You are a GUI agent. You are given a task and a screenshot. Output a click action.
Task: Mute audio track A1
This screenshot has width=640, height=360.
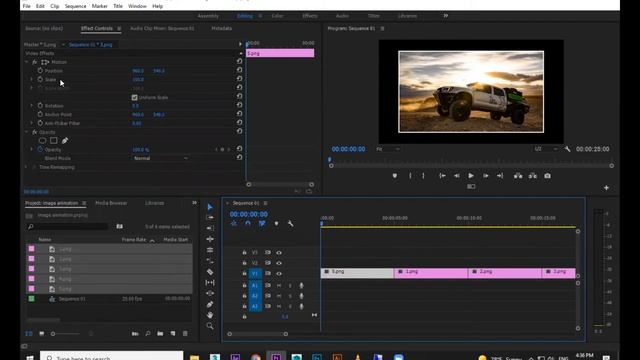[279, 285]
